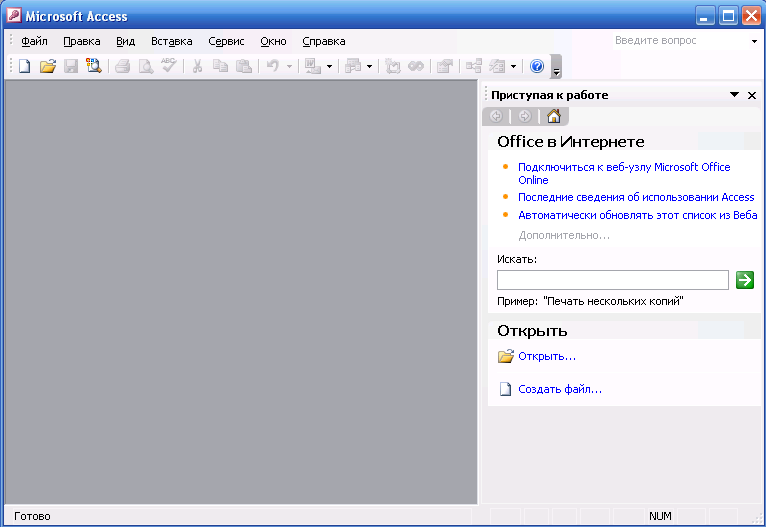Screen dimensions: 766x527
Task: Click the Cut scissors icon
Action: point(197,66)
